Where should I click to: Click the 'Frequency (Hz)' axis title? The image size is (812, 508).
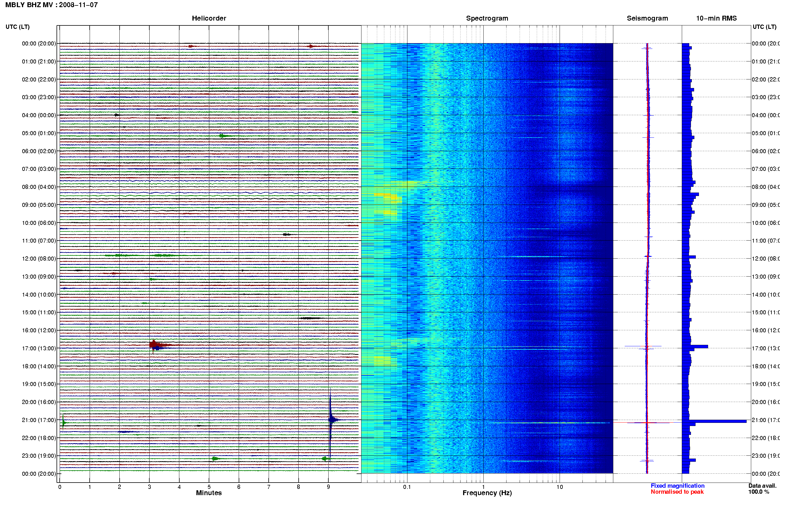[x=487, y=493]
